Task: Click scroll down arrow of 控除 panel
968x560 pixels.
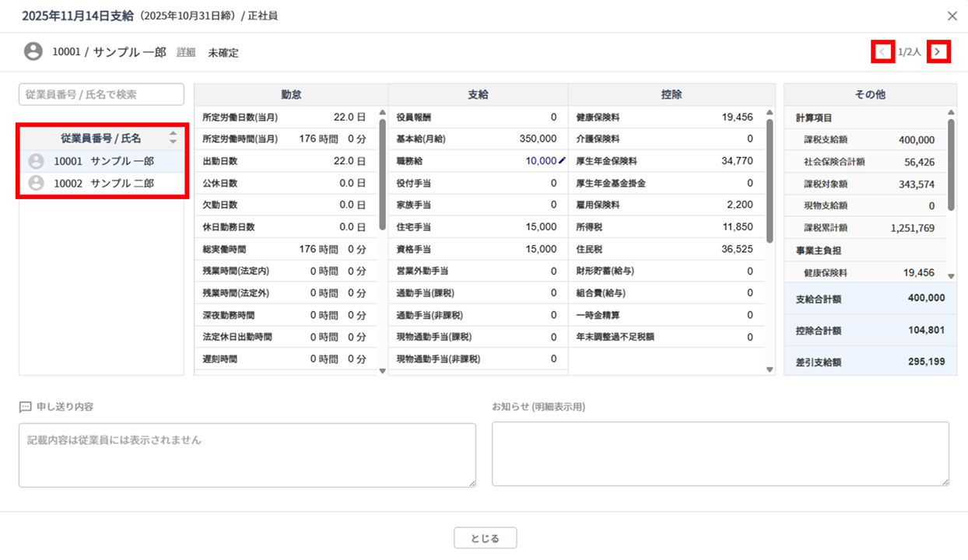Action: pos(770,369)
